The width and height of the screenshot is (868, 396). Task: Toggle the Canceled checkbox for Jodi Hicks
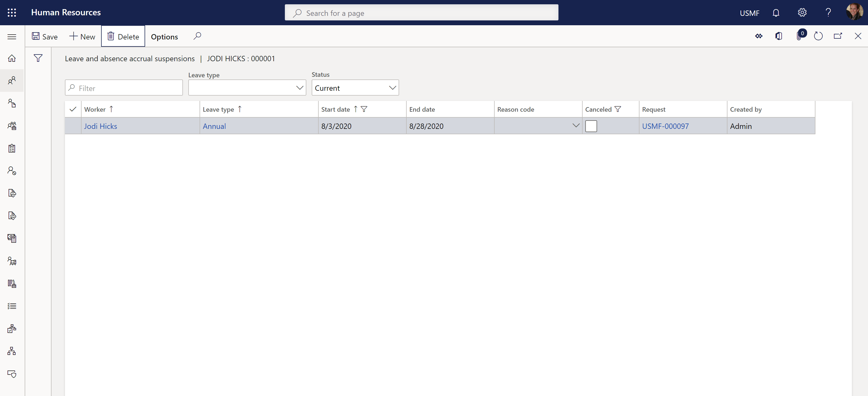click(x=591, y=126)
